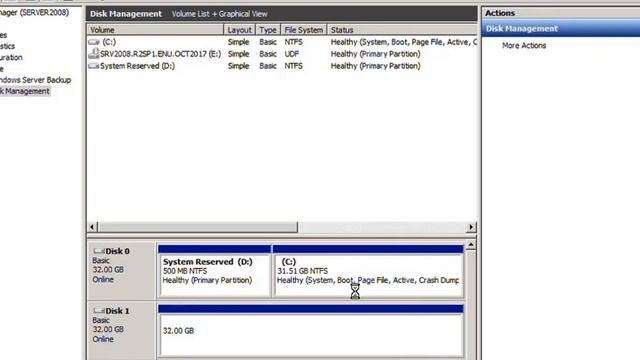Click the volume list horizontal scrollbar thumb
The height and width of the screenshot is (360, 640).
198,227
